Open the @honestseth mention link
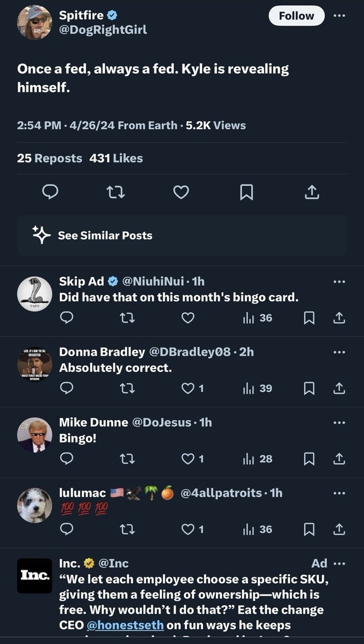The width and height of the screenshot is (364, 644). 122,625
